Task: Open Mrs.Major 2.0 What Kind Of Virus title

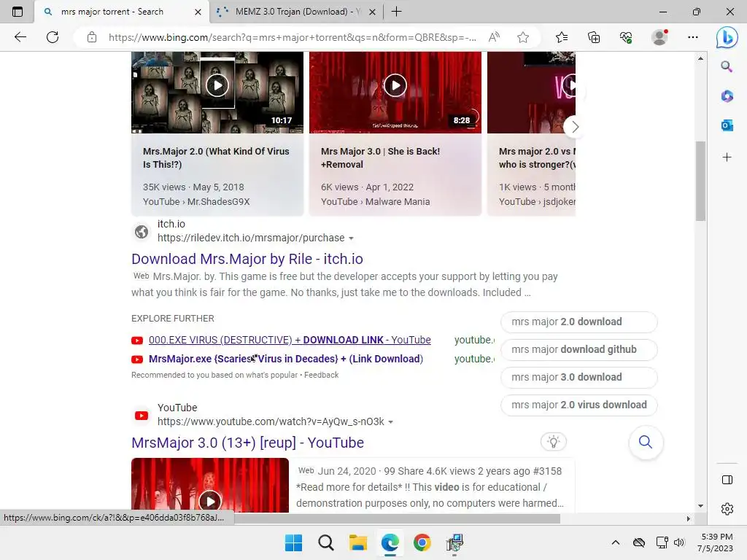Action: coord(216,157)
